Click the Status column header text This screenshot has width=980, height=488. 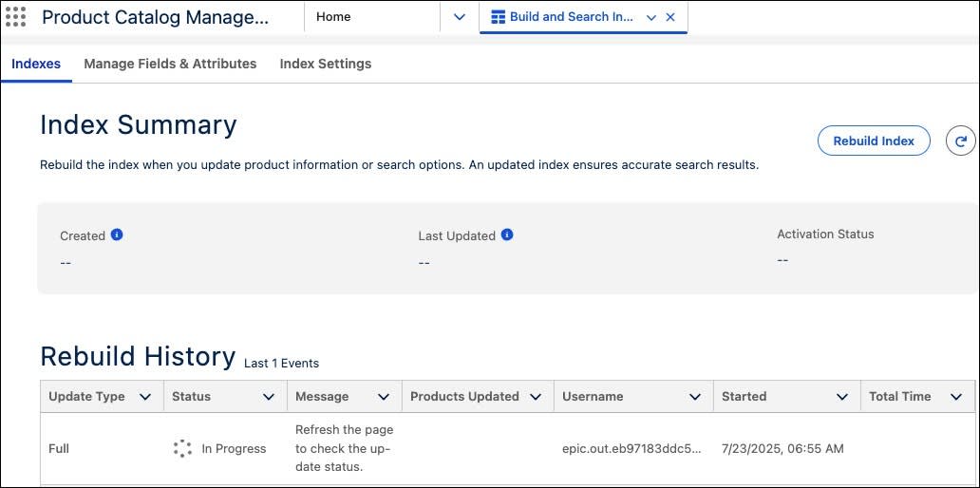[191, 396]
